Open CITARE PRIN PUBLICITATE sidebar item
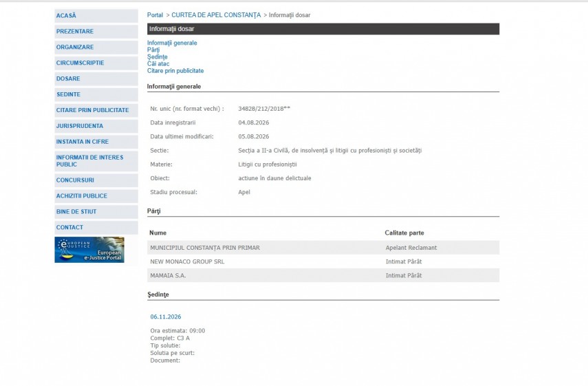The width and height of the screenshot is (588, 386). pyautogui.click(x=96, y=110)
